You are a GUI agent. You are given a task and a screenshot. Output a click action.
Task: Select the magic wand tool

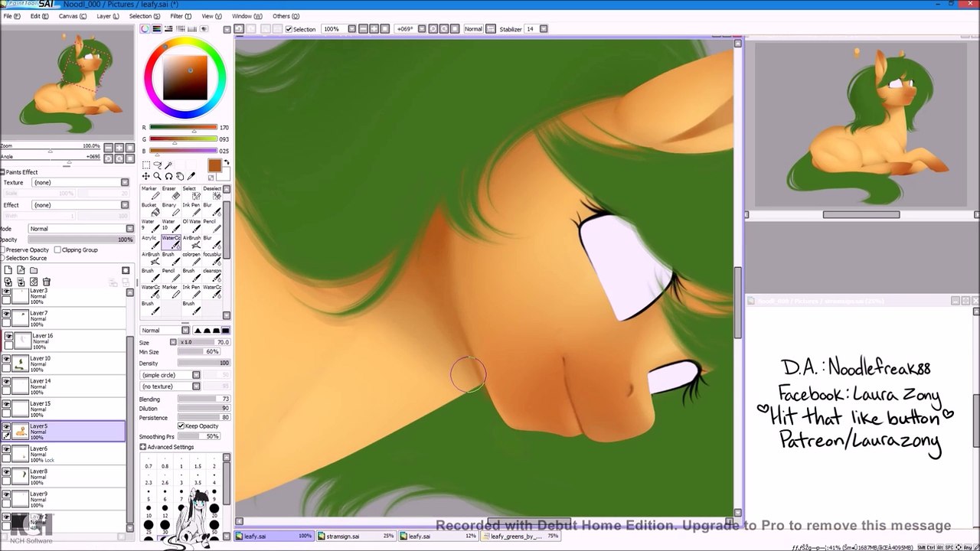click(x=168, y=165)
